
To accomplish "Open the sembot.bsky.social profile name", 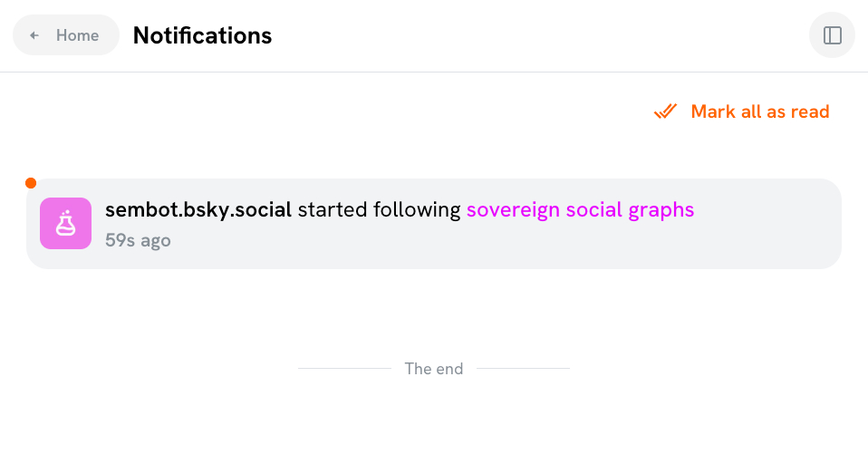I will tap(198, 210).
